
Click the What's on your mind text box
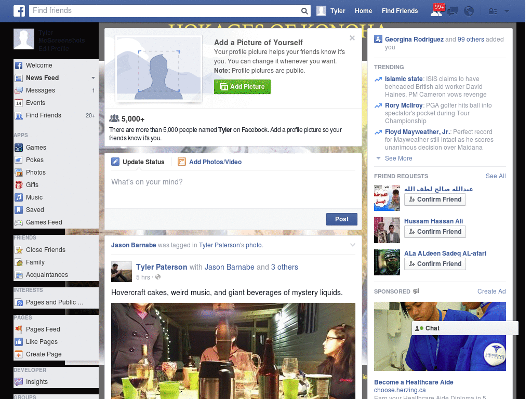coord(233,190)
